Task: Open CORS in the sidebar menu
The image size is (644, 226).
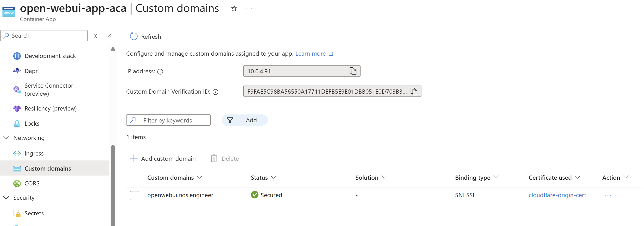Action: tap(32, 183)
